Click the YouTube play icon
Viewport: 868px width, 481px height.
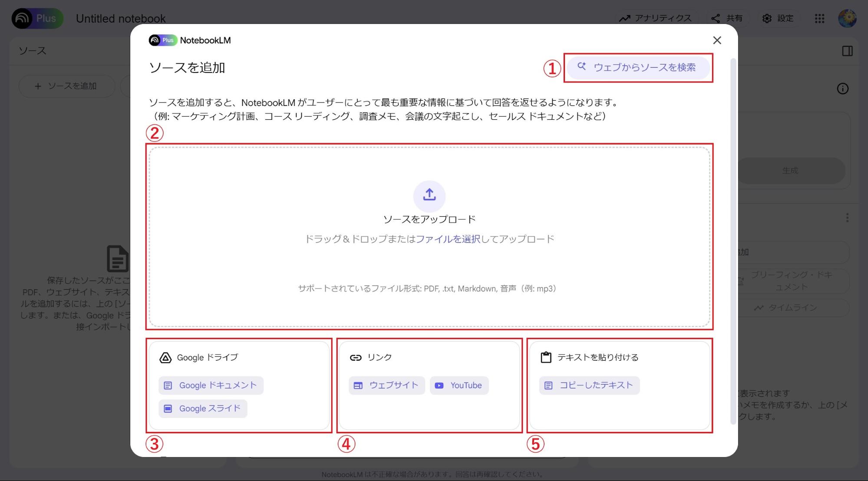439,385
